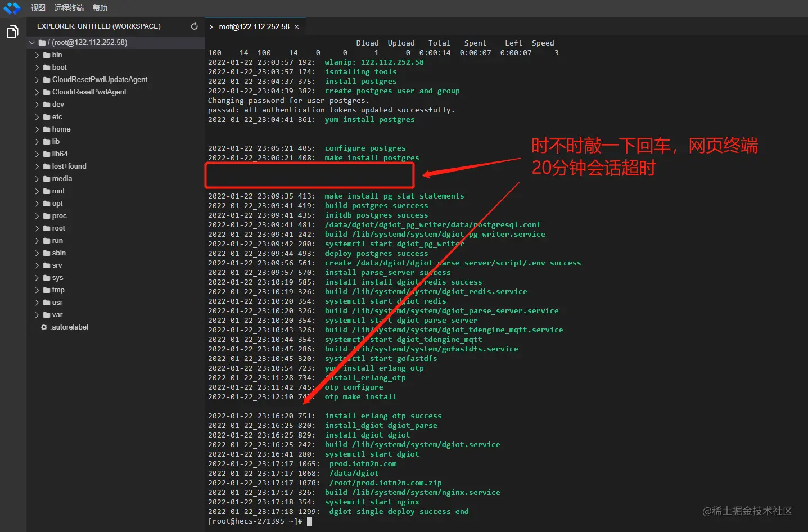
Task: Select the lost+found folder icon
Action: 47,166
